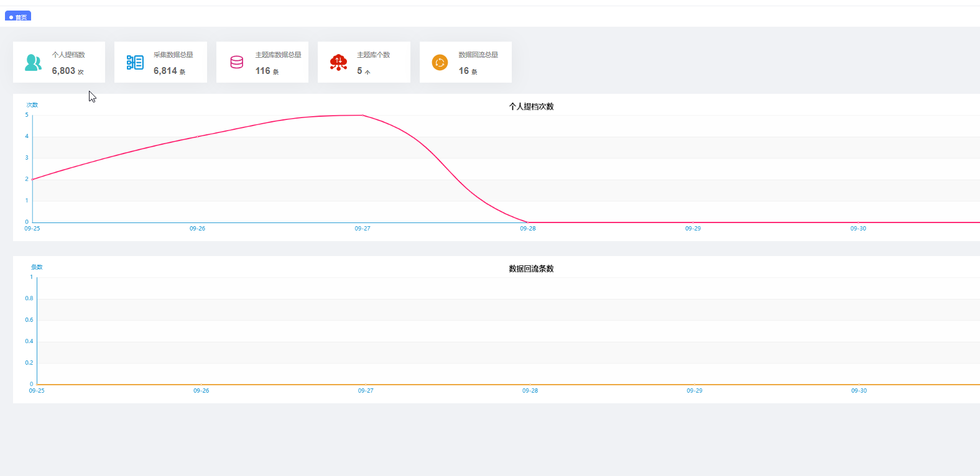Click the value 6,803 in 个人提档数 card

tap(63, 71)
